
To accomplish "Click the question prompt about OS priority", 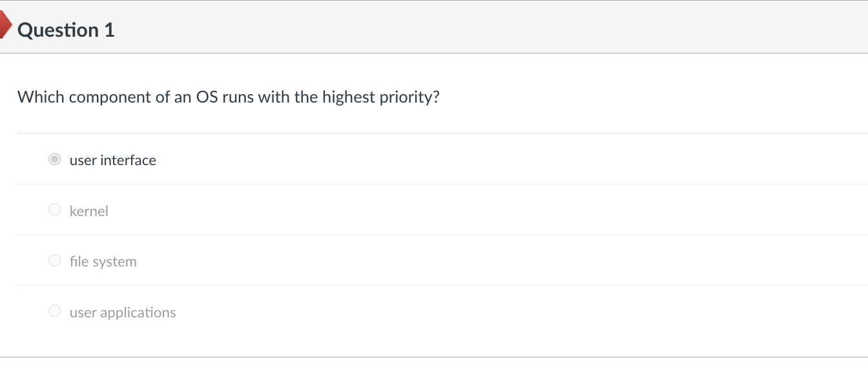I will pyautogui.click(x=228, y=97).
